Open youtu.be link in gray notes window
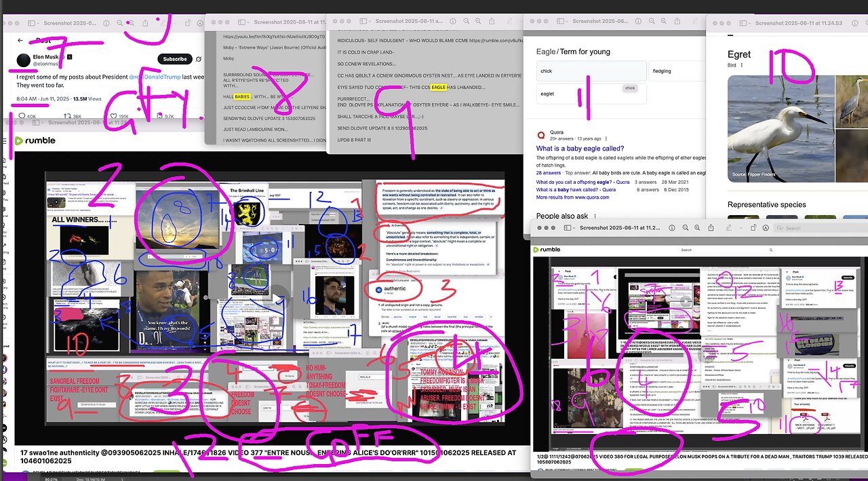 pos(274,36)
